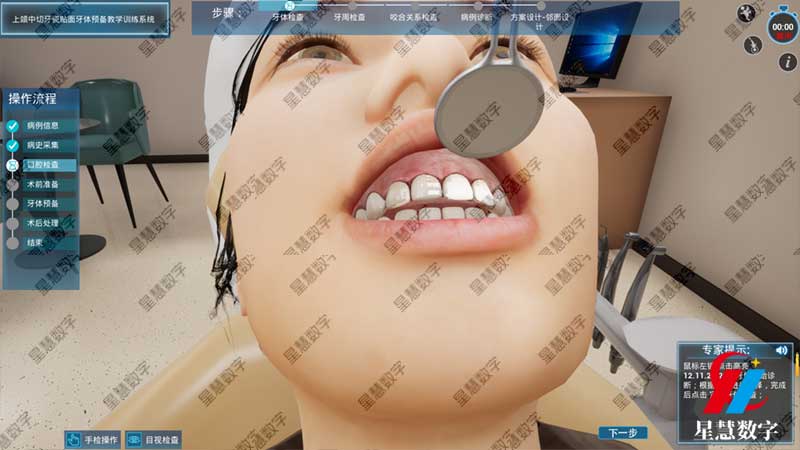Image resolution: width=800 pixels, height=450 pixels.
Task: Switch to the 病例诊断 step tab
Action: point(477,17)
